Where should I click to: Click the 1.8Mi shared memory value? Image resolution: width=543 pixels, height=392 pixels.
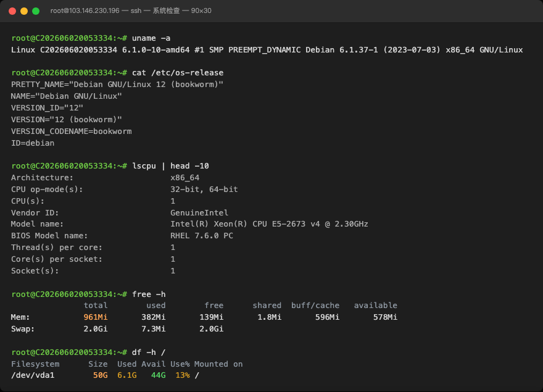tap(269, 317)
